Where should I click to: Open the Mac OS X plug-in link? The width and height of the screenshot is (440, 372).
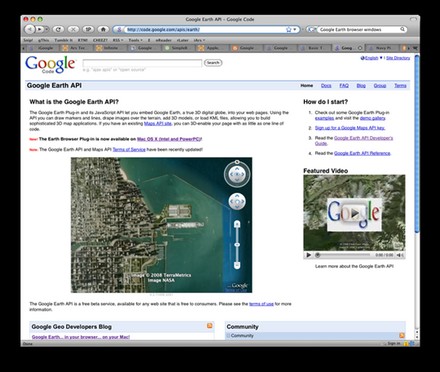[x=169, y=139]
